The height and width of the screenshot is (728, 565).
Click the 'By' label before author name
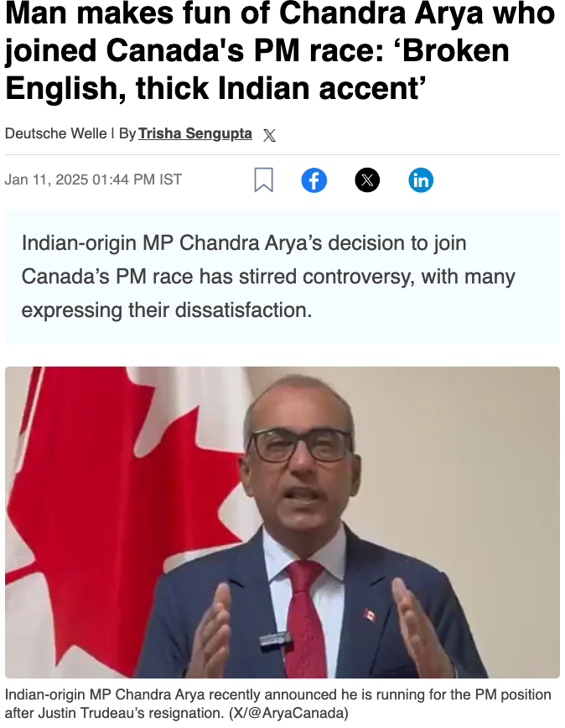tap(127, 133)
